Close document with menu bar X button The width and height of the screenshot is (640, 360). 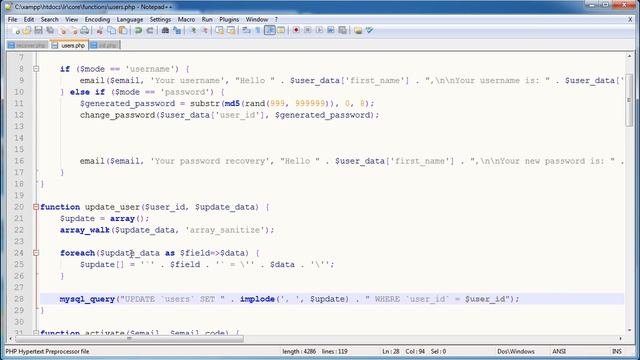(x=630, y=19)
